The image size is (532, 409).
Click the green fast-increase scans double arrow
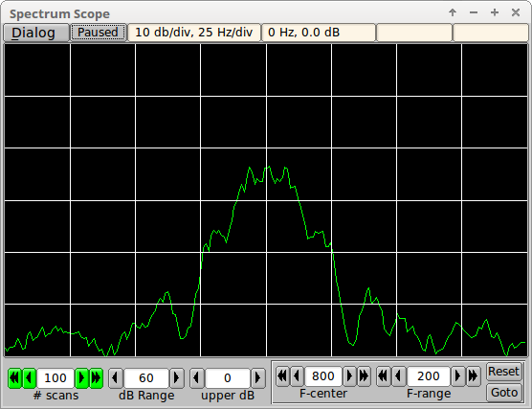(x=96, y=377)
